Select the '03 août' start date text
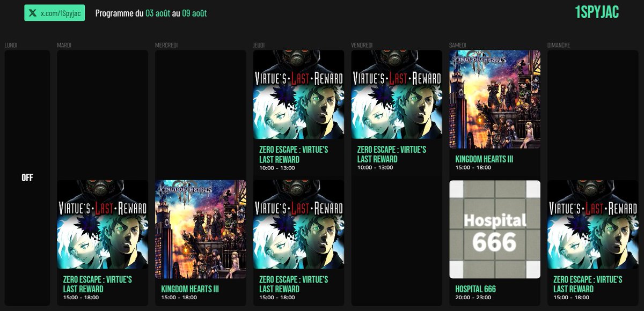The height and width of the screenshot is (311, 644). (158, 13)
